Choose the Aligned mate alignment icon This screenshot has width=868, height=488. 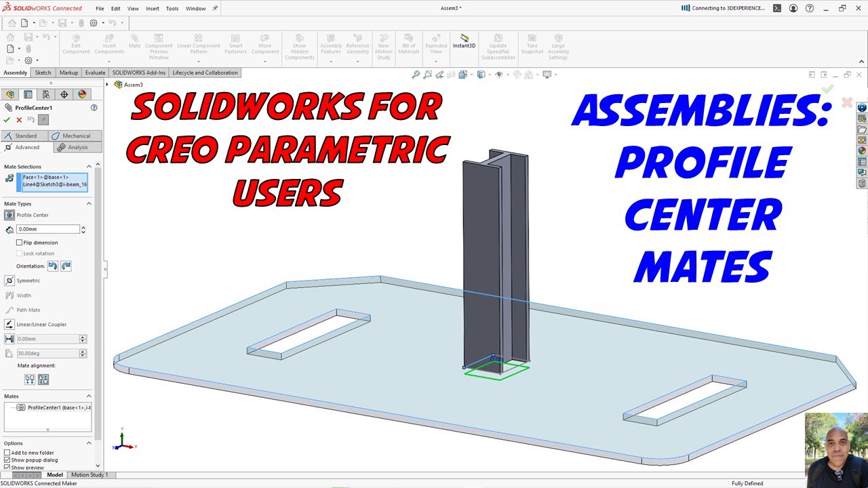click(30, 380)
